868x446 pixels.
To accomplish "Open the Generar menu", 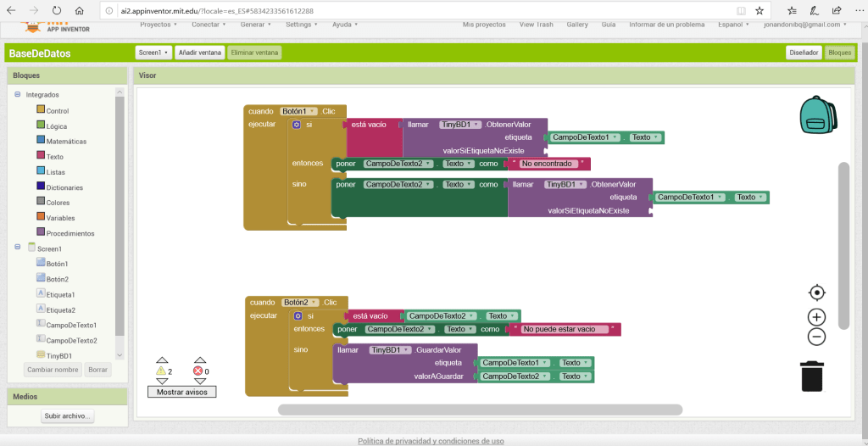I will click(255, 25).
